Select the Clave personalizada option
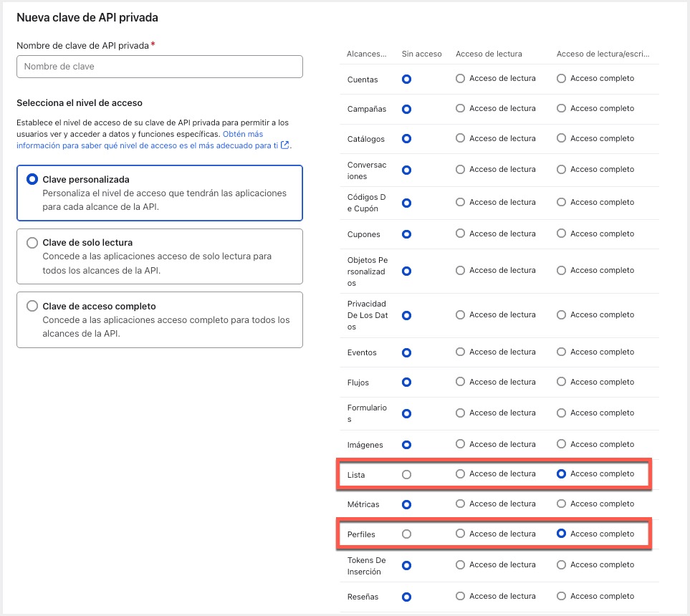This screenshot has width=690, height=616. coord(32,180)
